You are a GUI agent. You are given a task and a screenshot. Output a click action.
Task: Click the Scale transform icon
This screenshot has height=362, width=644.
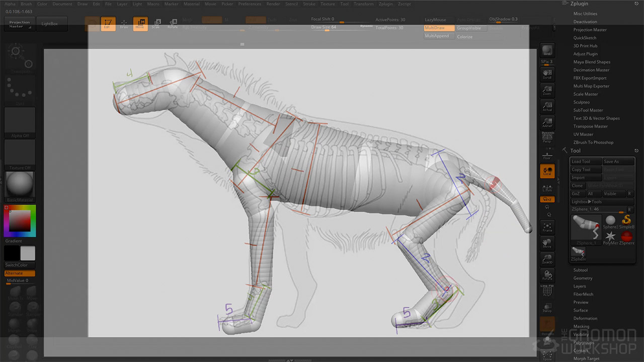[x=156, y=24]
